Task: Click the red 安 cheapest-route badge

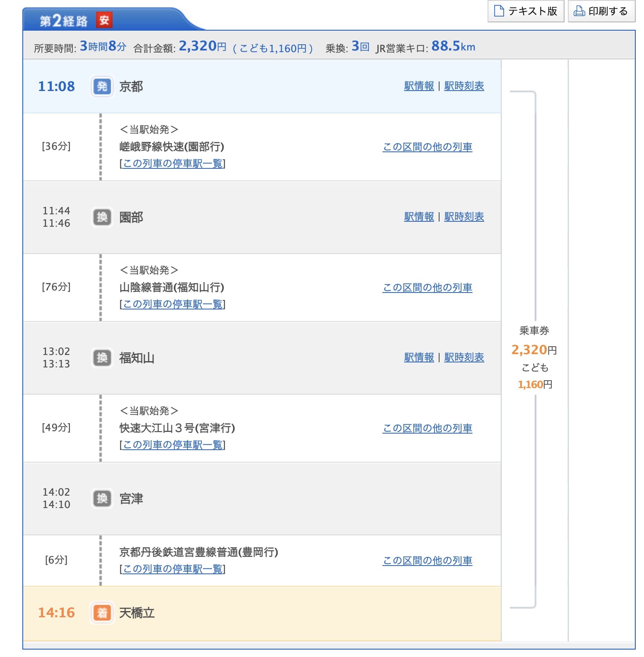Action: tap(104, 20)
